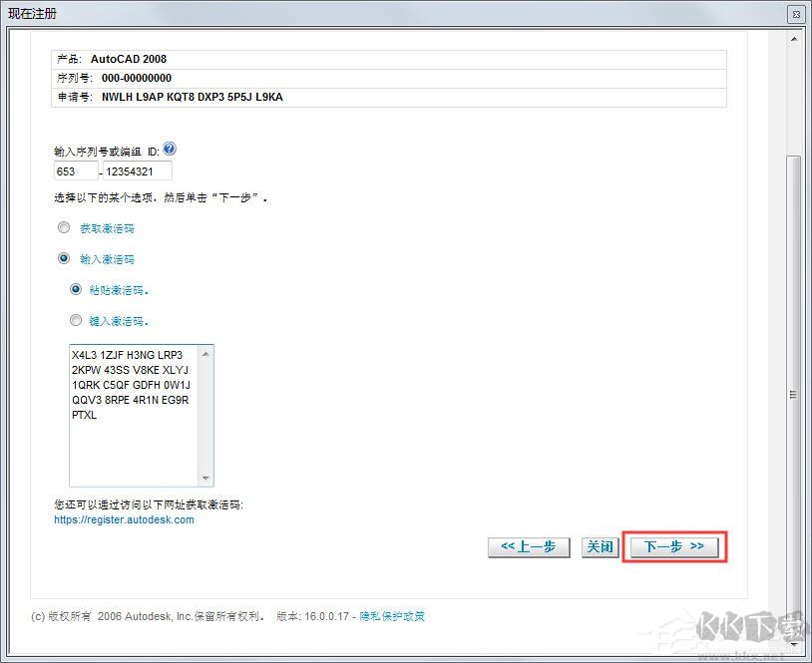Viewport: 812px width, 663px height.
Task: Click the serial field showing 12354321
Action: (137, 170)
